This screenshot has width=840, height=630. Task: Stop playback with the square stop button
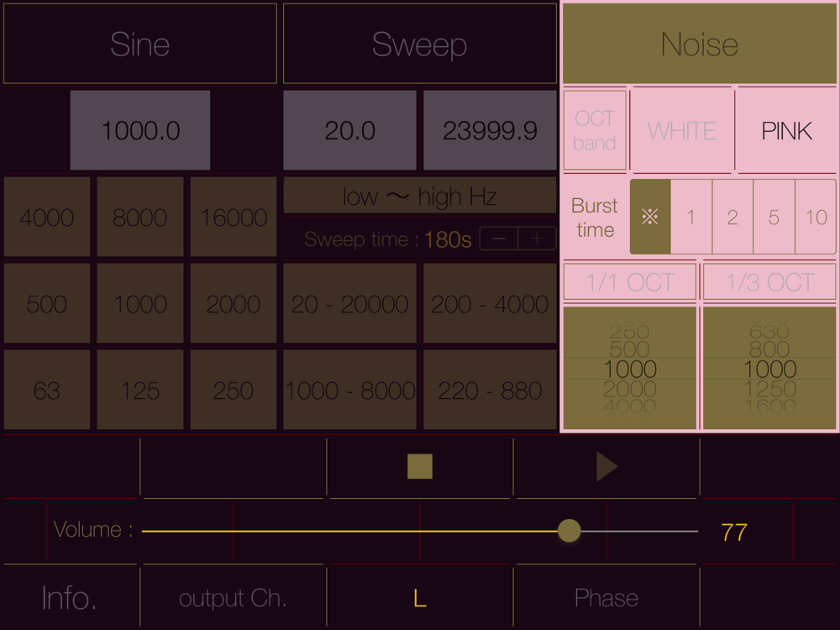419,466
